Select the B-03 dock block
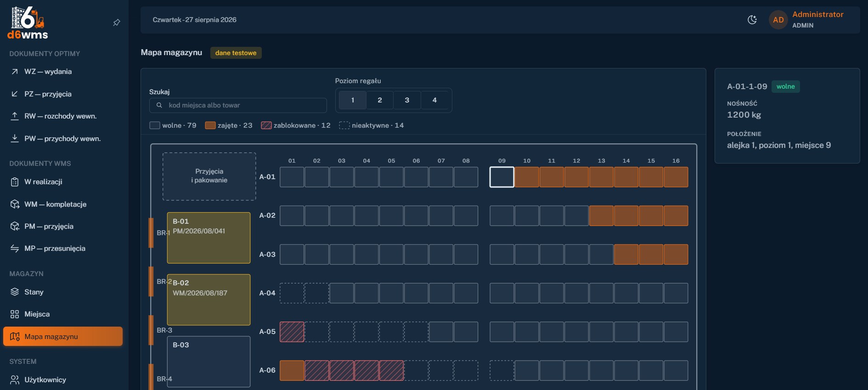 pyautogui.click(x=209, y=362)
